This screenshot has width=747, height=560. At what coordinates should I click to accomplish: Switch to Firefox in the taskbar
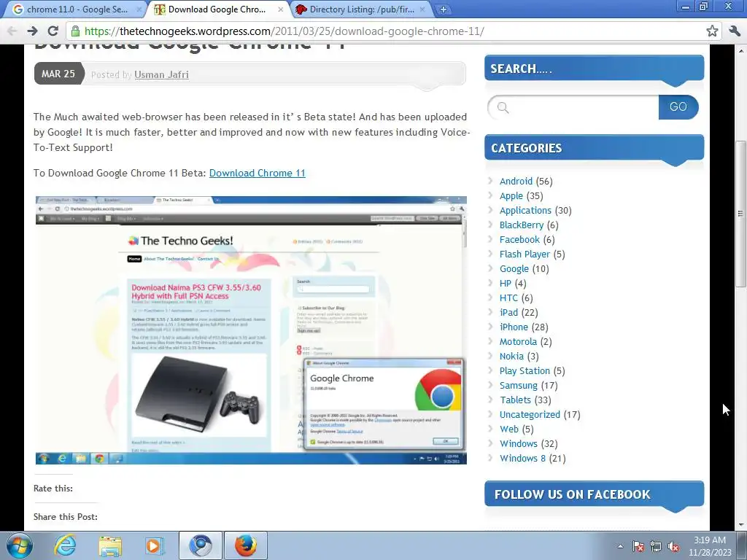(246, 545)
